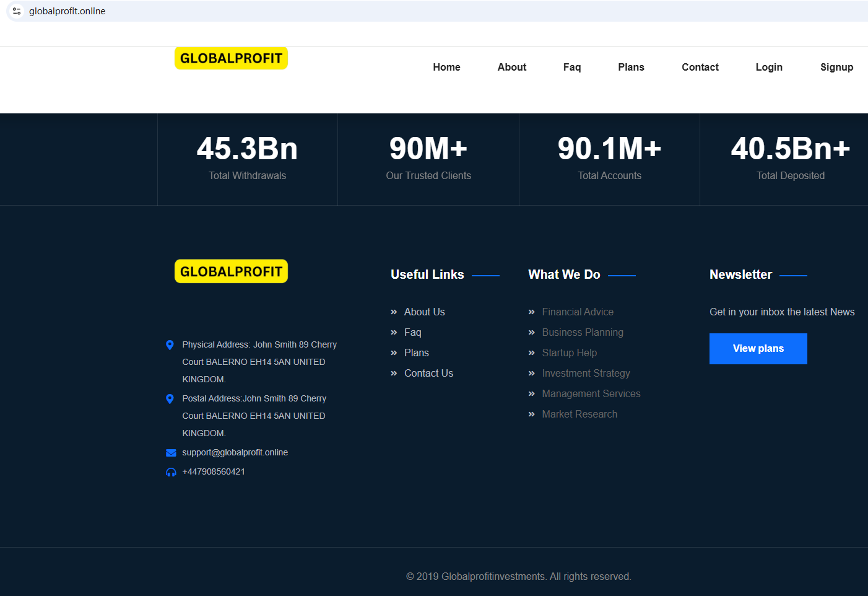Click the Physical Address location pin icon
This screenshot has height=596, width=868.
pos(170,345)
